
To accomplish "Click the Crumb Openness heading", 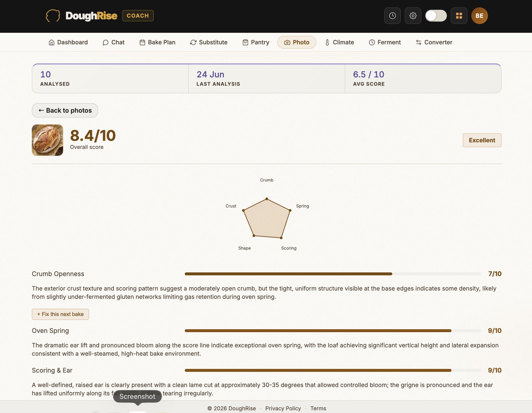I will [58, 274].
